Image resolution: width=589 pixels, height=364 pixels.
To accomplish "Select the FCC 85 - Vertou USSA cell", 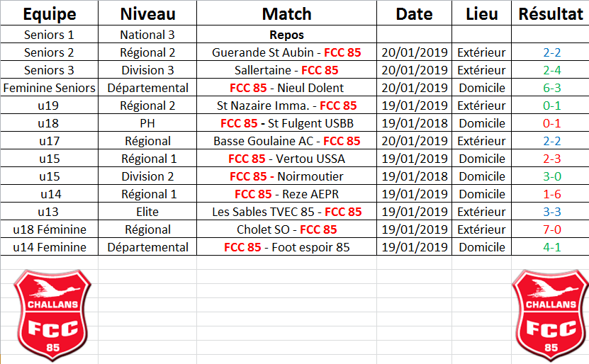I will (x=286, y=159).
